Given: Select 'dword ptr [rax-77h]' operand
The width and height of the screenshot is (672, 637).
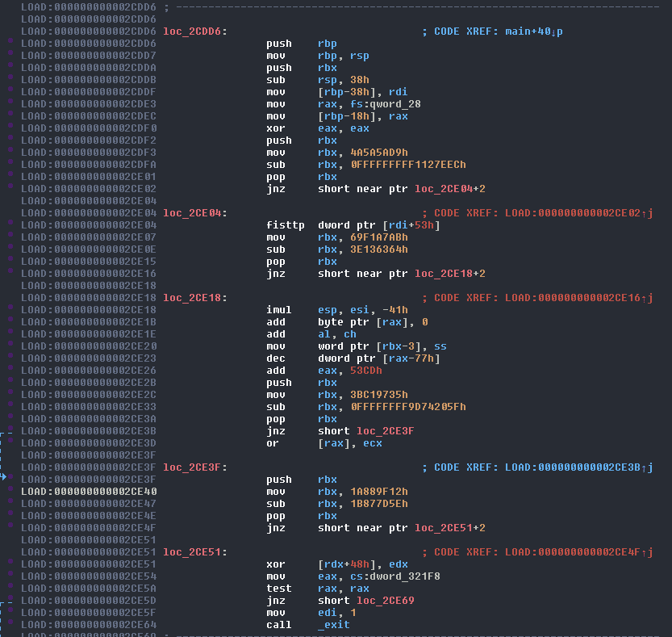Looking at the screenshot, I should [x=379, y=358].
